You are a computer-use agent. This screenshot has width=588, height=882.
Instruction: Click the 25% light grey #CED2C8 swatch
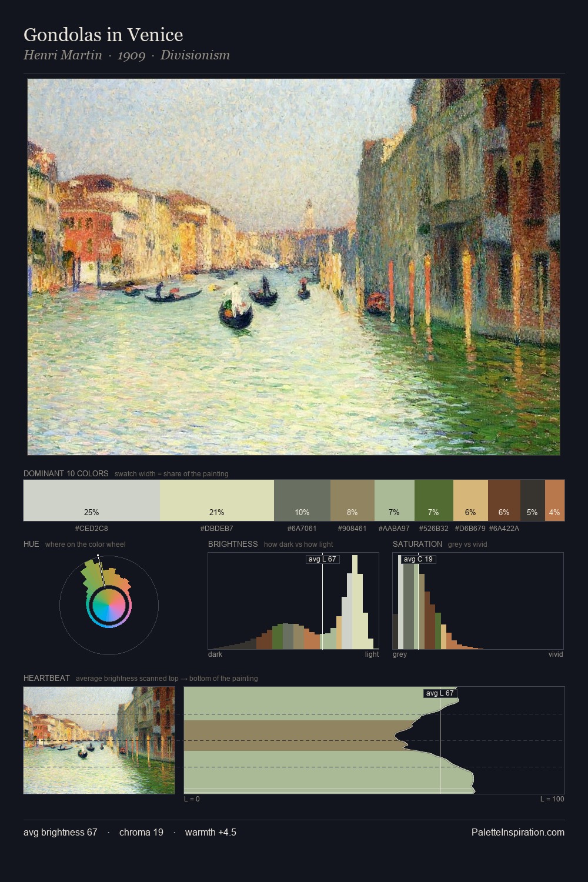(92, 500)
